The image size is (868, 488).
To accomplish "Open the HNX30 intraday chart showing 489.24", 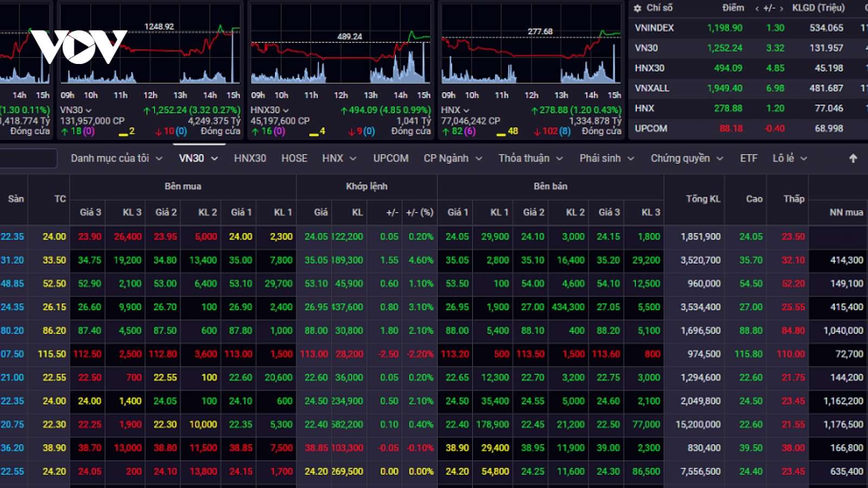I will pyautogui.click(x=340, y=44).
